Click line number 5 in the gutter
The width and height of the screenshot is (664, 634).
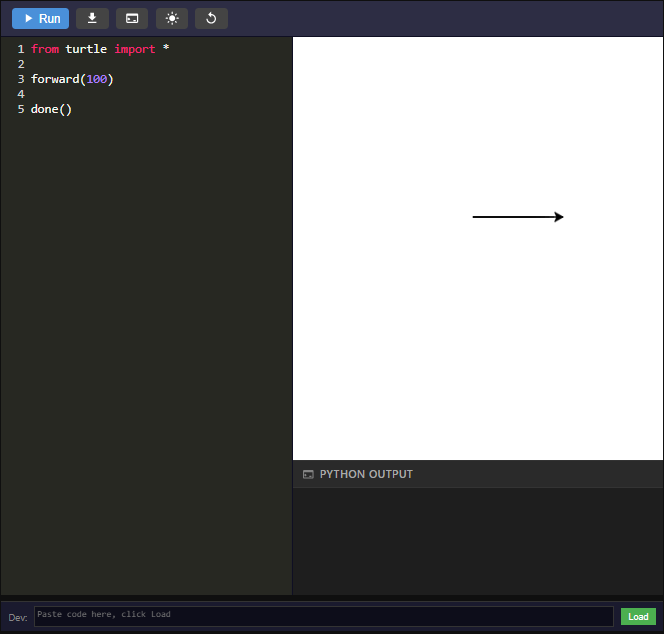20,109
